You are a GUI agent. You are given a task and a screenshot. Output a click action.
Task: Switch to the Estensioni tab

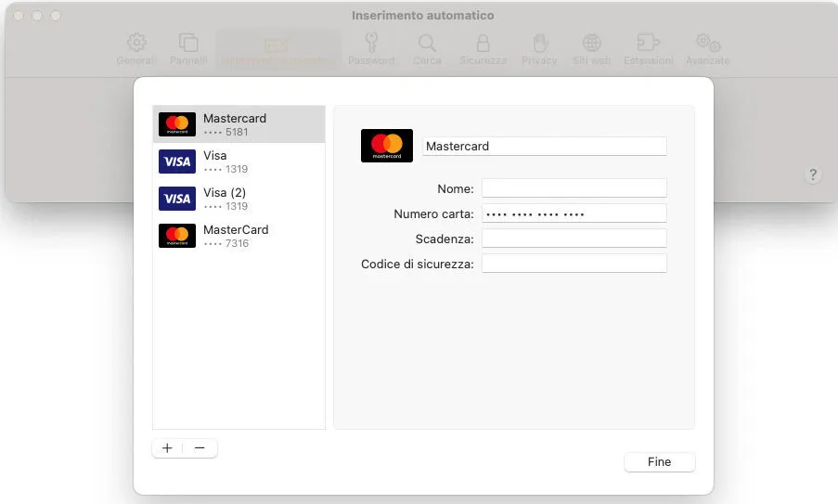click(x=649, y=49)
